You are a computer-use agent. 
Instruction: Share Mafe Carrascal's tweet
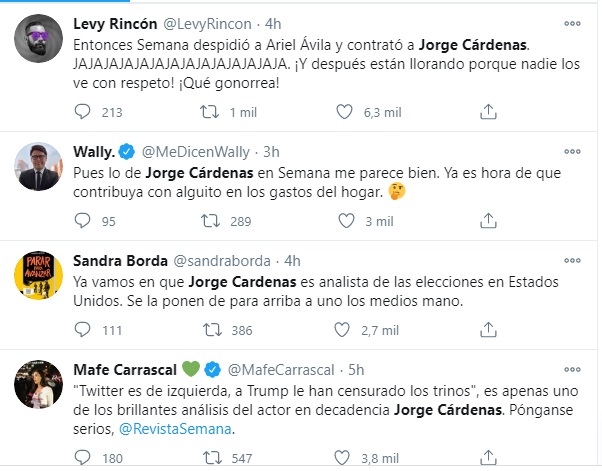click(x=488, y=458)
